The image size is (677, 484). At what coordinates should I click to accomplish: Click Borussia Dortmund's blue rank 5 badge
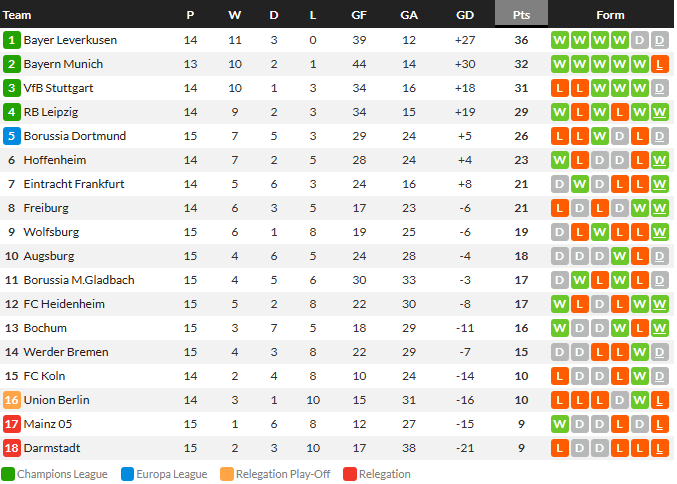[12, 136]
